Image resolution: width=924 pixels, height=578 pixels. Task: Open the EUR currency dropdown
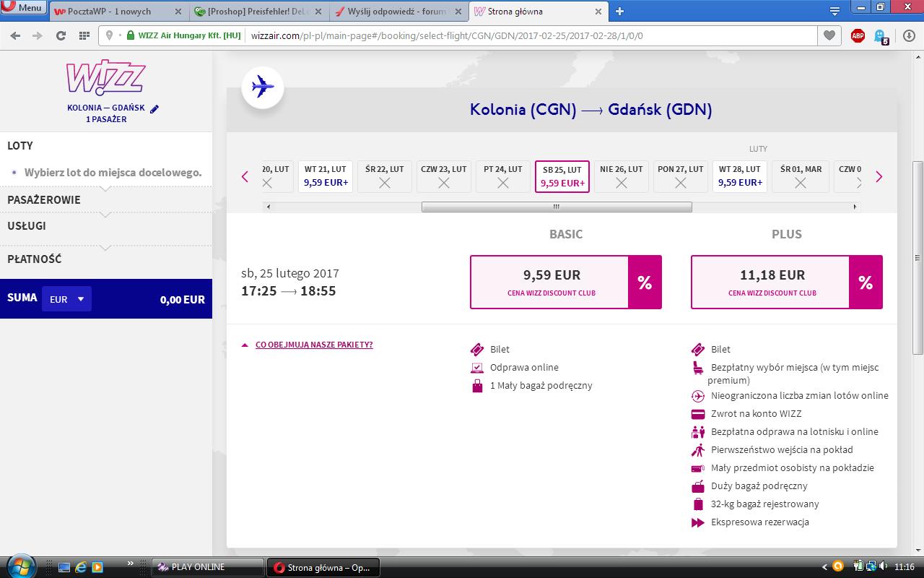(x=66, y=299)
